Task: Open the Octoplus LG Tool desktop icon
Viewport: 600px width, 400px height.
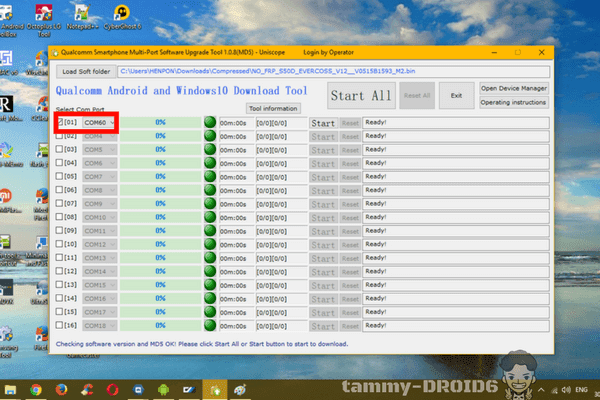Action: (44, 20)
